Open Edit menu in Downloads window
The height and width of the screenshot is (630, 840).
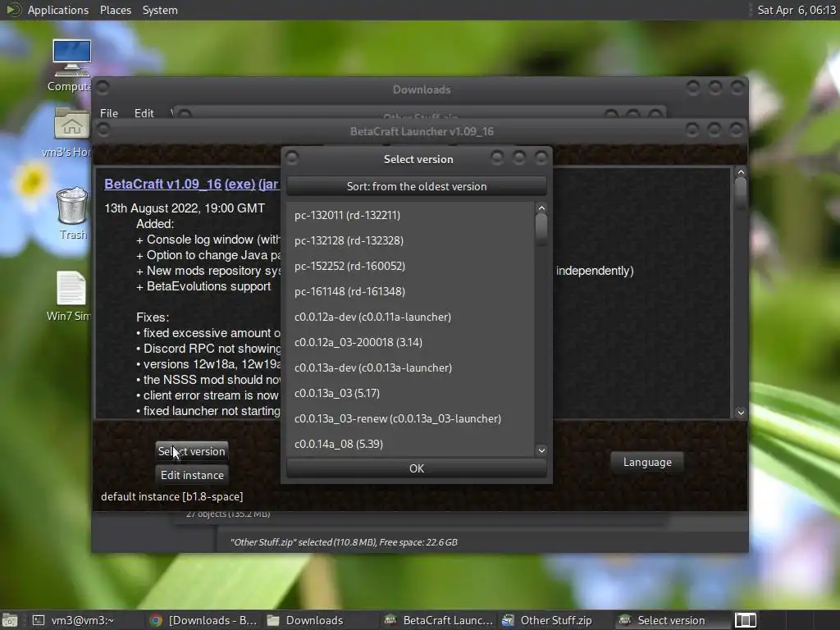[x=144, y=113]
